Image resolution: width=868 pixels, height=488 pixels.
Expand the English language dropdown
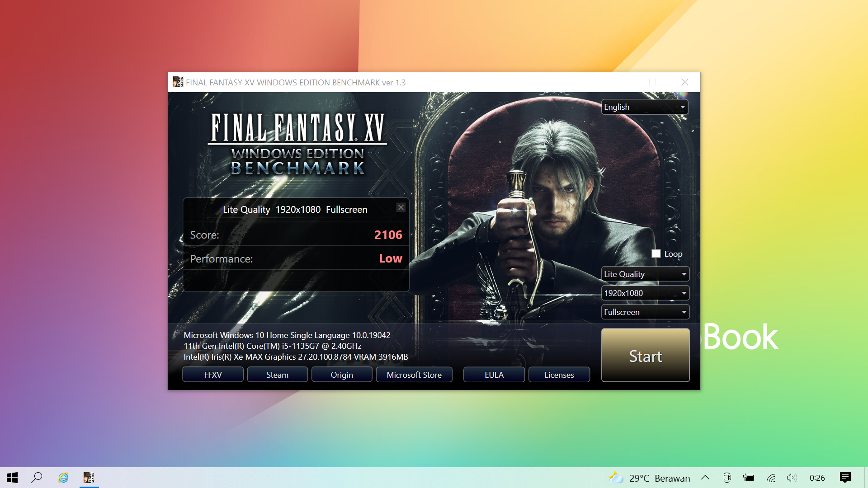point(645,107)
